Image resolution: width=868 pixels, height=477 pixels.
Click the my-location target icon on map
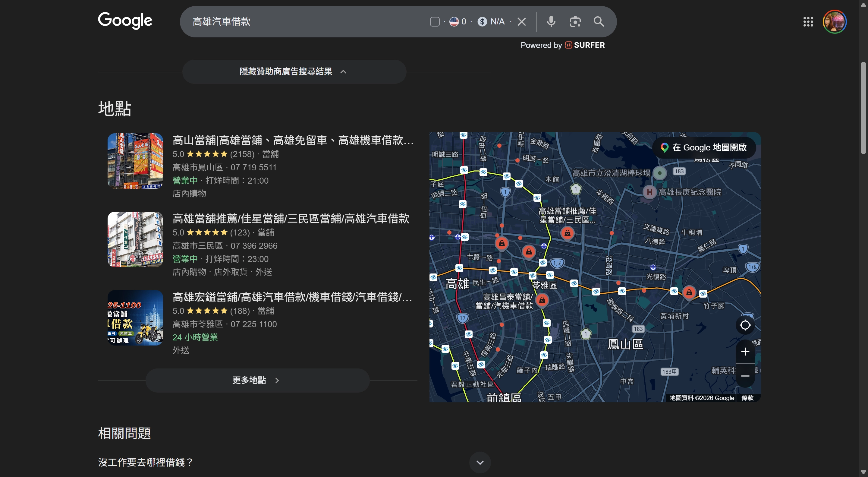pos(745,325)
